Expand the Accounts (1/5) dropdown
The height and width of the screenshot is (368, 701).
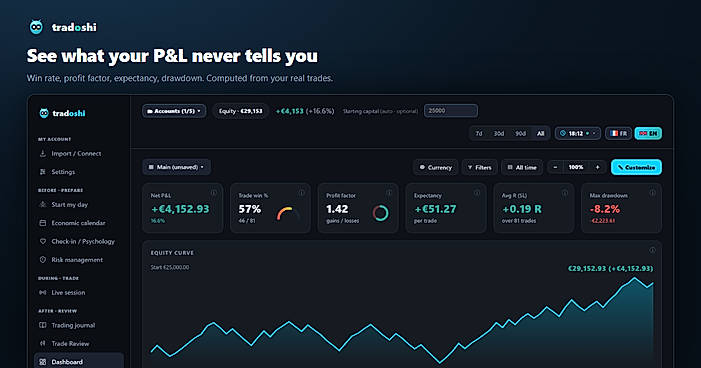pyautogui.click(x=174, y=111)
